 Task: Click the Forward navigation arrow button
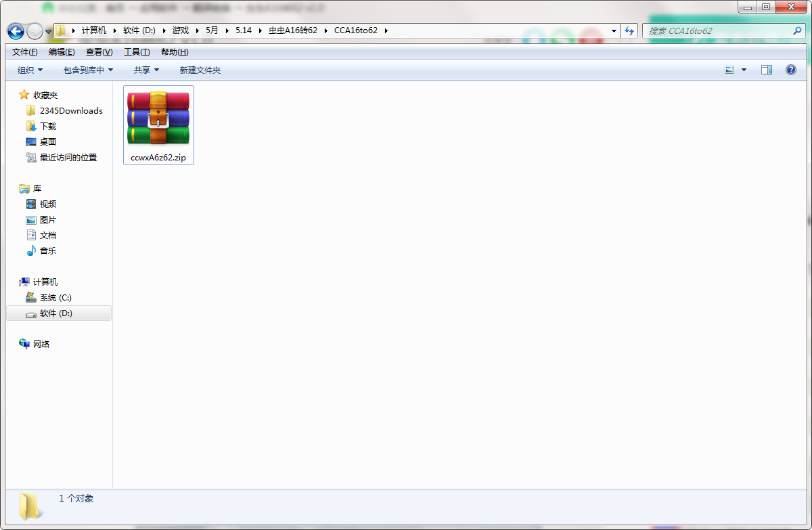35,31
